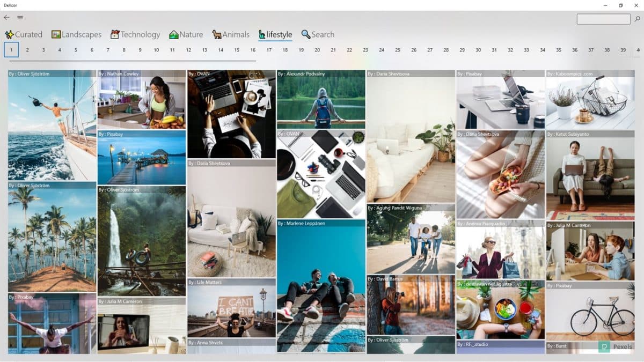Go to page 14

point(221,49)
